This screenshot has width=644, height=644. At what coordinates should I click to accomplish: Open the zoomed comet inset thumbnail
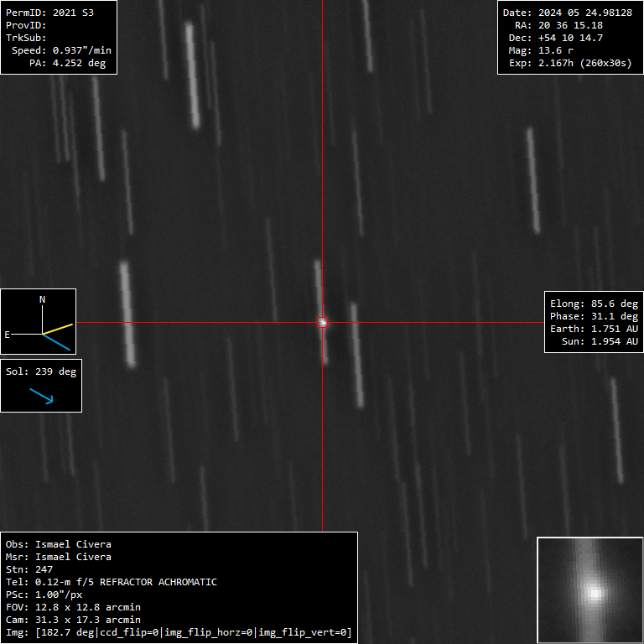click(x=590, y=590)
